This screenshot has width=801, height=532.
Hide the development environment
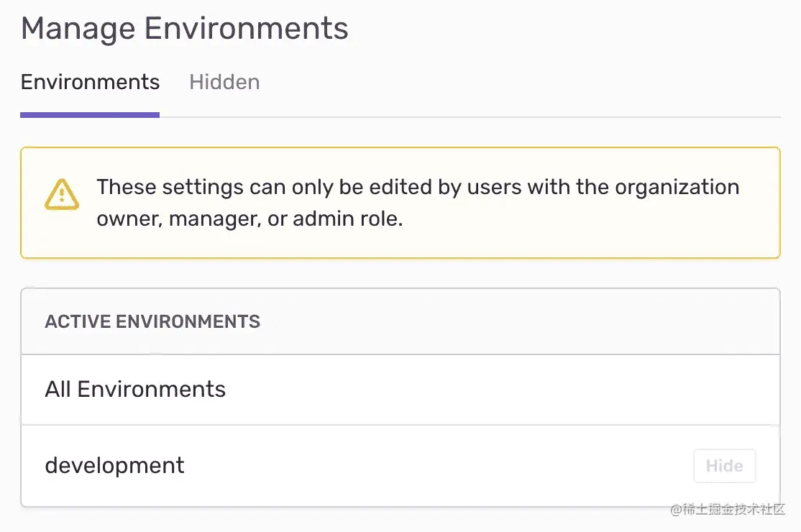click(724, 466)
